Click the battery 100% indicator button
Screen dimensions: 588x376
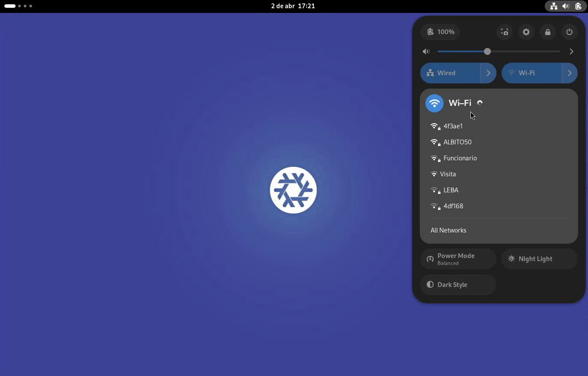(440, 32)
